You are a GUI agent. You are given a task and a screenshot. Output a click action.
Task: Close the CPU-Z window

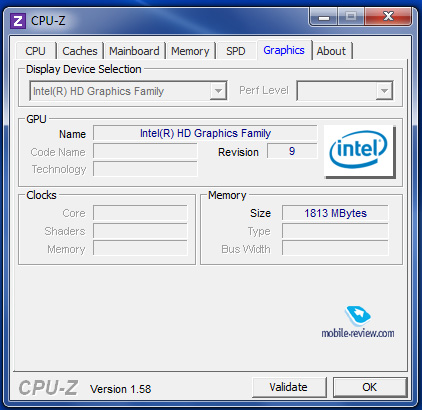[x=388, y=17]
